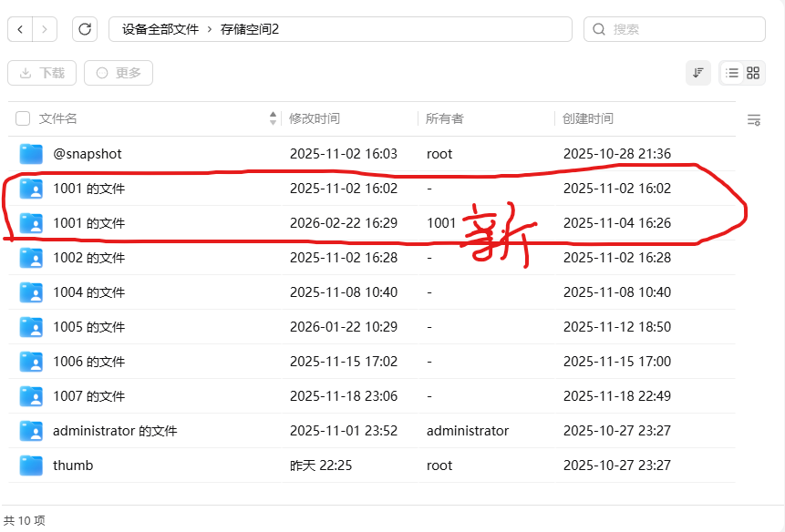Click creation time 2025-10-28 21:36
Image resolution: width=785 pixels, height=532 pixels.
(617, 154)
